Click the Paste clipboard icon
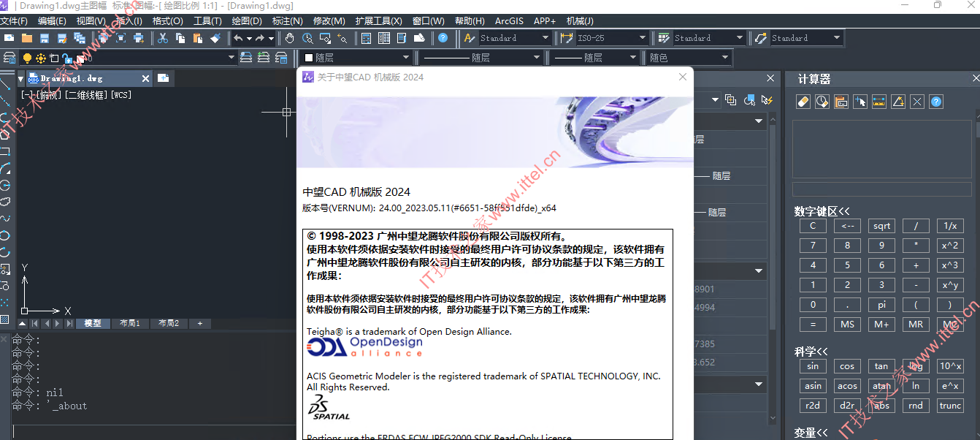This screenshot has width=980, height=440. point(198,38)
